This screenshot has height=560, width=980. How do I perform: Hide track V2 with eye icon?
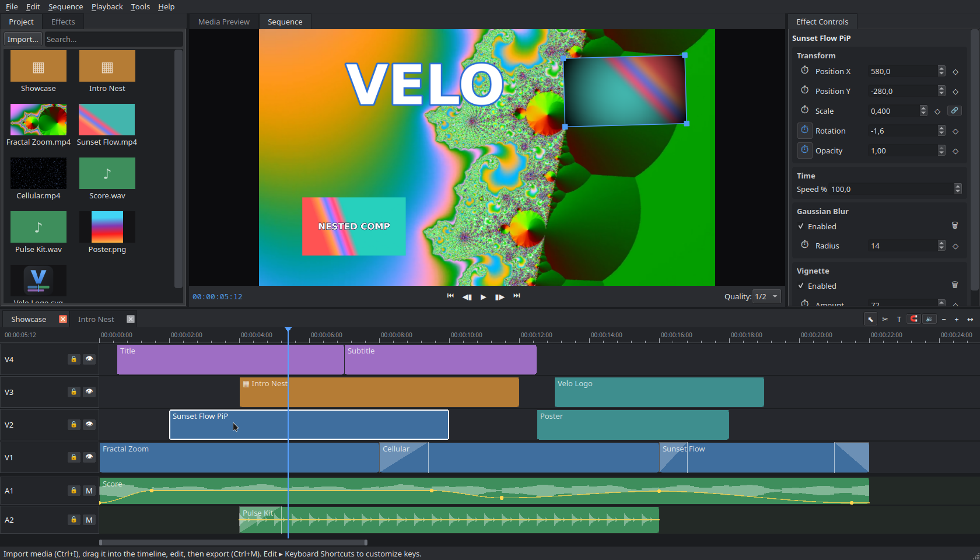coord(89,425)
